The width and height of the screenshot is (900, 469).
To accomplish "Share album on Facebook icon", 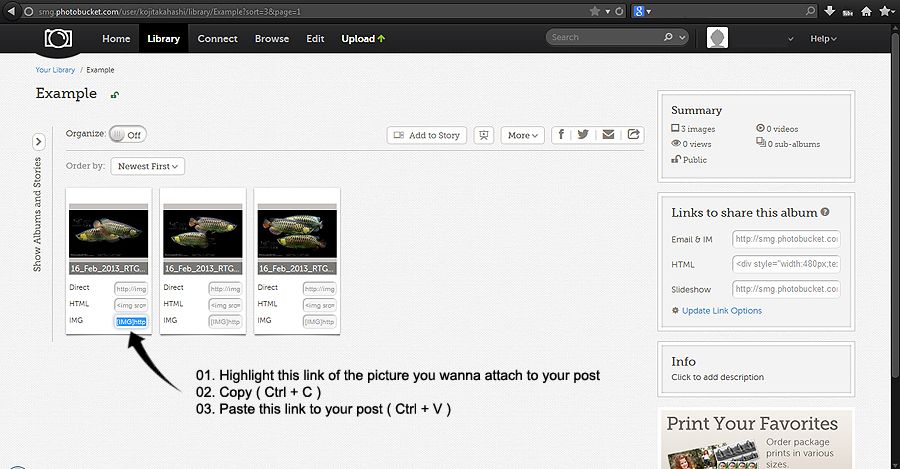I will click(561, 134).
